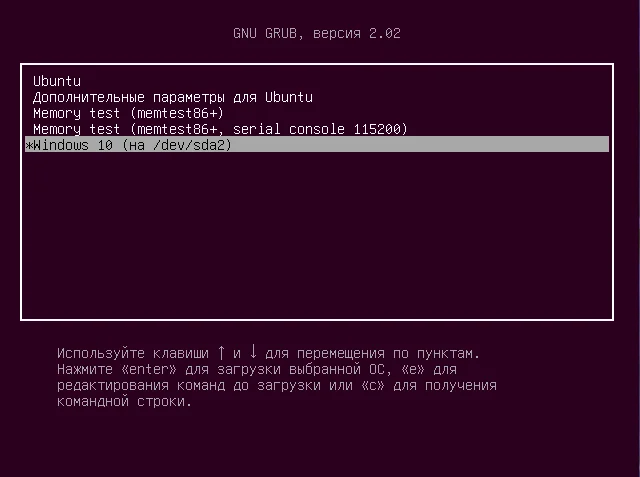Image resolution: width=640 pixels, height=477 pixels.
Task: Click the GNU GRUB heading text
Action: (x=268, y=34)
